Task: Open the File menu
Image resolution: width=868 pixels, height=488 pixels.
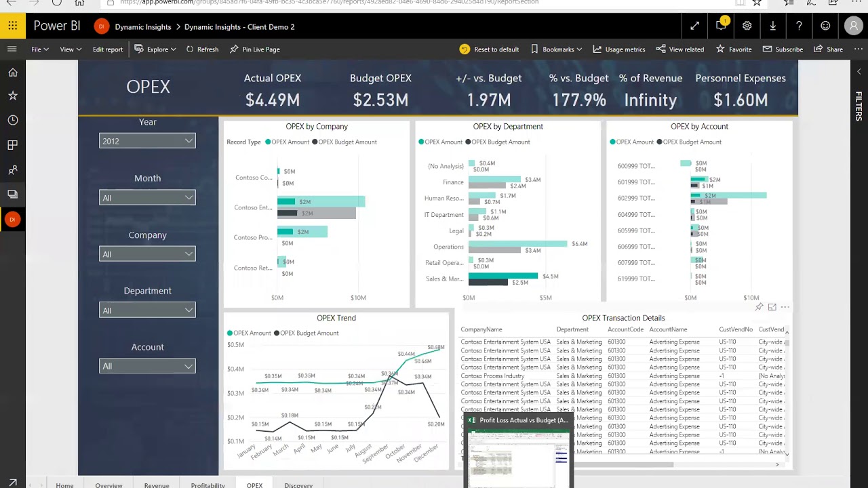Action: (x=40, y=49)
